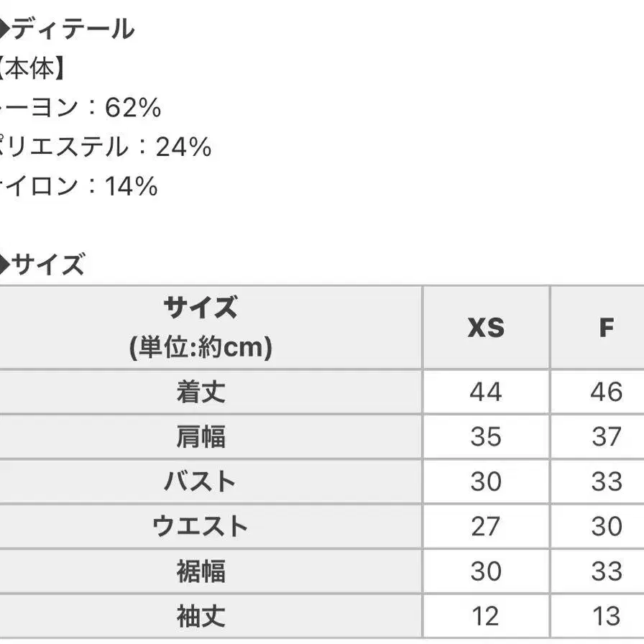The image size is (644, 644).
Task: Click the XS バスト value 30
Action: pyautogui.click(x=486, y=481)
